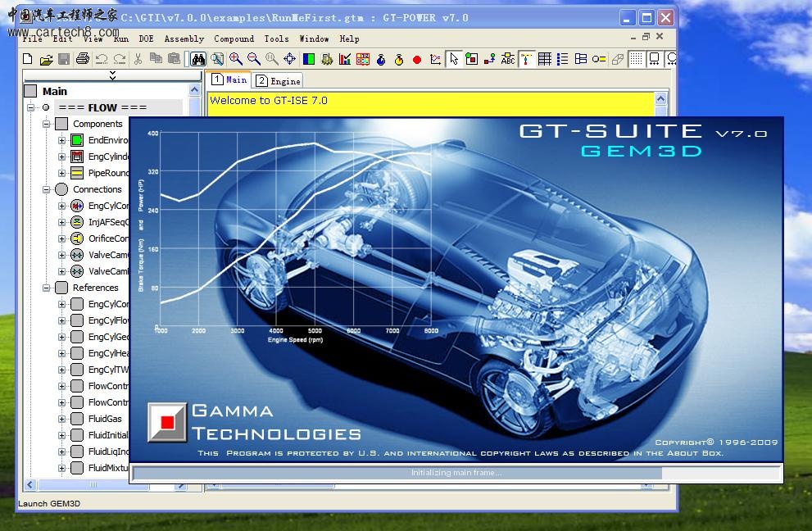The height and width of the screenshot is (531, 812).
Task: Restore the inner document window
Action: click(646, 37)
